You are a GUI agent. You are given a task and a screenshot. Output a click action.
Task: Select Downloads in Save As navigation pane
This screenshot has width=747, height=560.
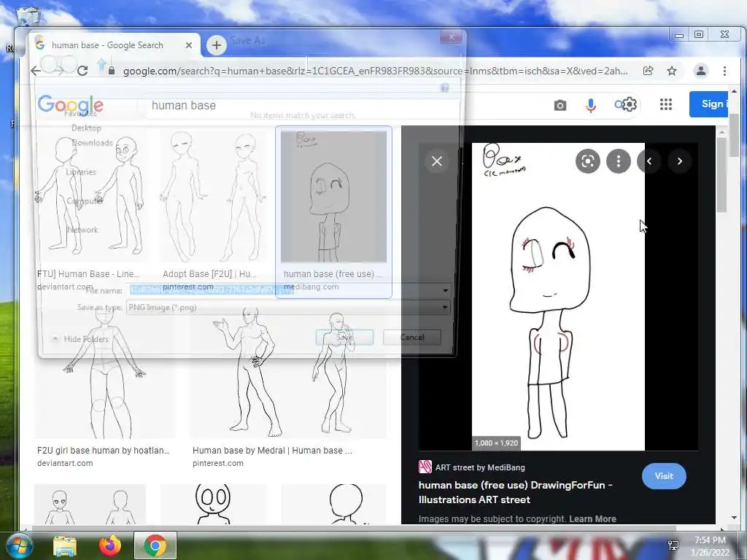tap(92, 143)
